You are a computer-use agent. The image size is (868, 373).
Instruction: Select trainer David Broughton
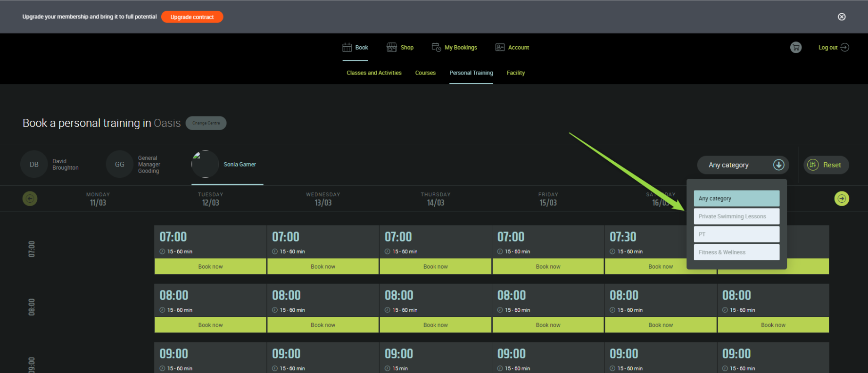50,165
